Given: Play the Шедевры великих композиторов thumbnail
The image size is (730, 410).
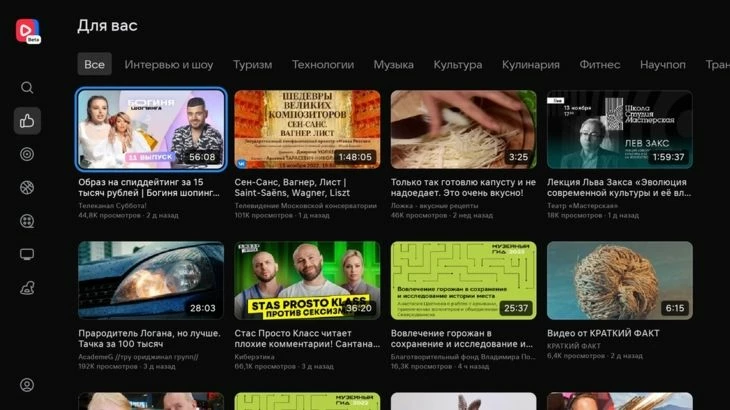Looking at the screenshot, I should tap(307, 129).
